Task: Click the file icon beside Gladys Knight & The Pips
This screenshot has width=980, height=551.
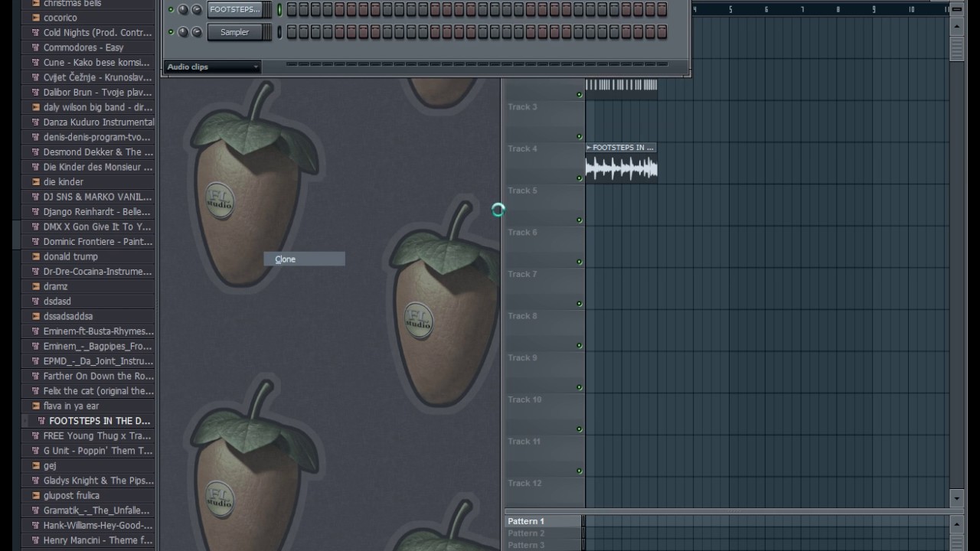Action: [35, 481]
